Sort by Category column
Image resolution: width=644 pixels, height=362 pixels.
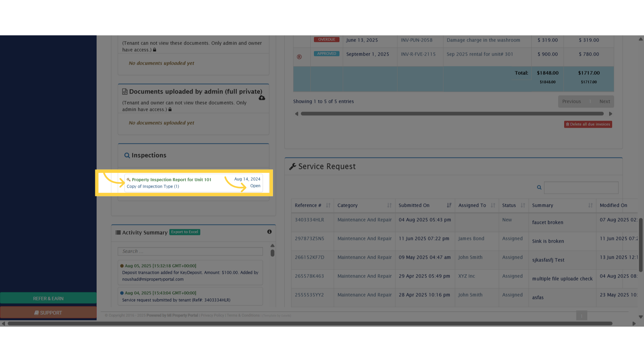(364, 205)
